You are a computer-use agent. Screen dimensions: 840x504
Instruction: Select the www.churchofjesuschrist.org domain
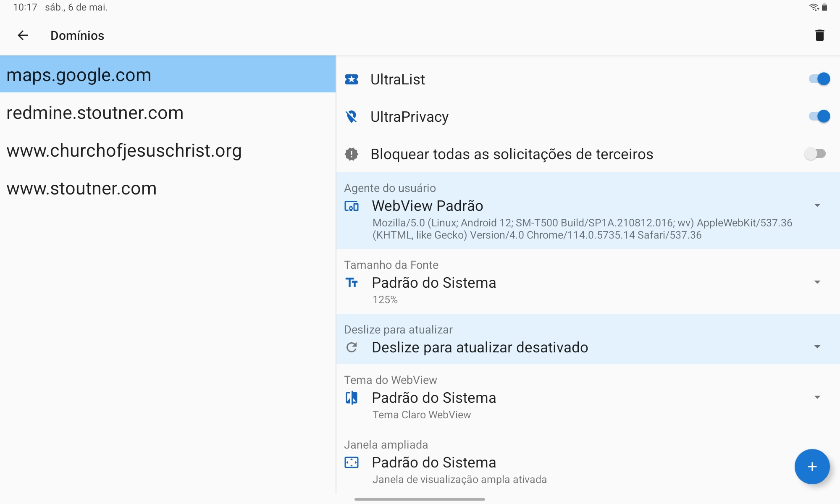pyautogui.click(x=124, y=151)
